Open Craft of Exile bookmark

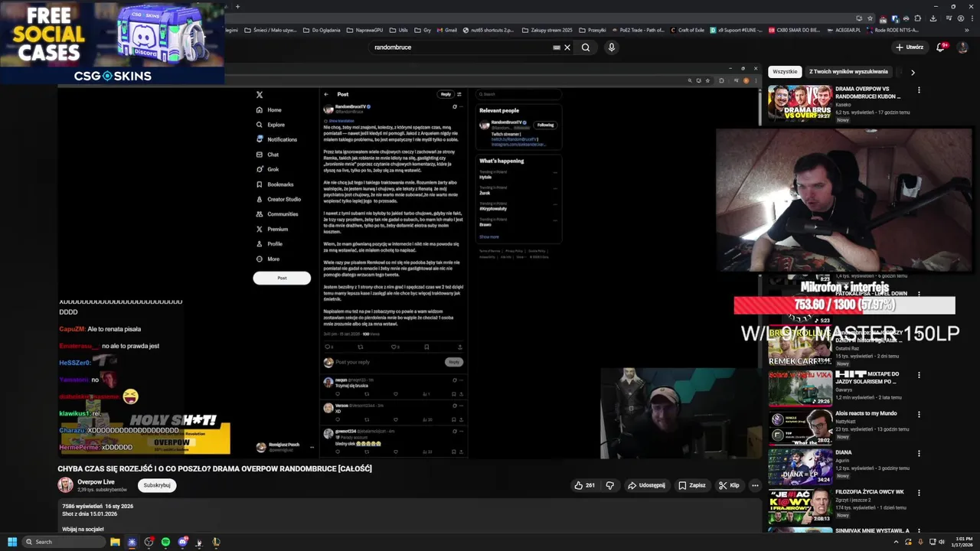click(x=687, y=30)
